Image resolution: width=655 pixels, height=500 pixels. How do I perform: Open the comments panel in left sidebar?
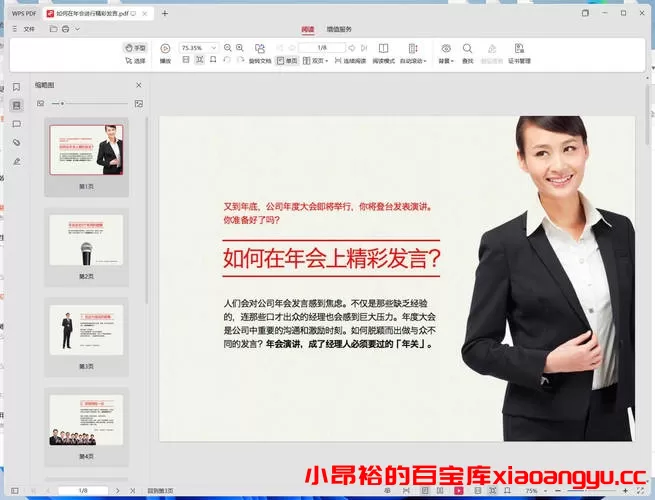point(17,124)
